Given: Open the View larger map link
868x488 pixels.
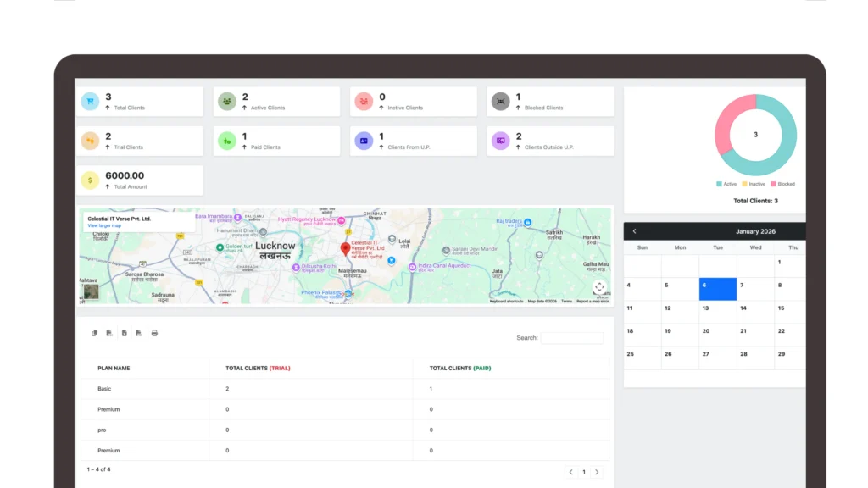Looking at the screenshot, I should click(104, 226).
